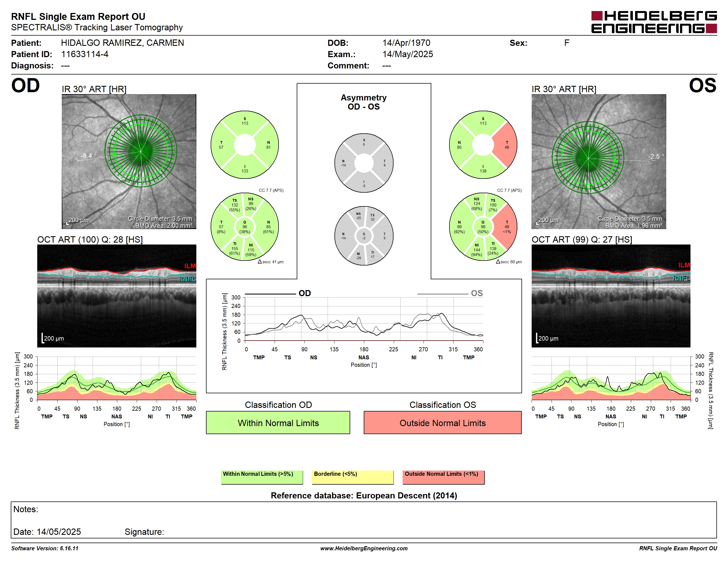Select the OD IR 30° fundus image

pos(129,161)
